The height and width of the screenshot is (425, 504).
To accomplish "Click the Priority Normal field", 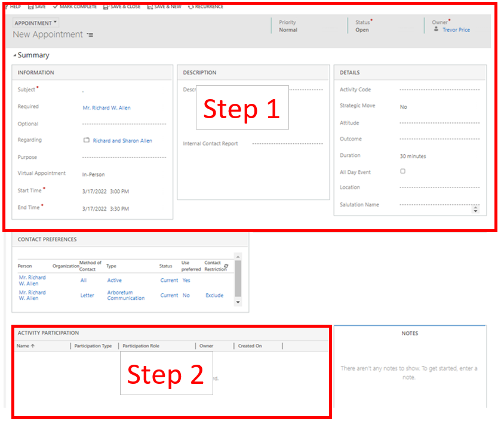I will point(288,30).
